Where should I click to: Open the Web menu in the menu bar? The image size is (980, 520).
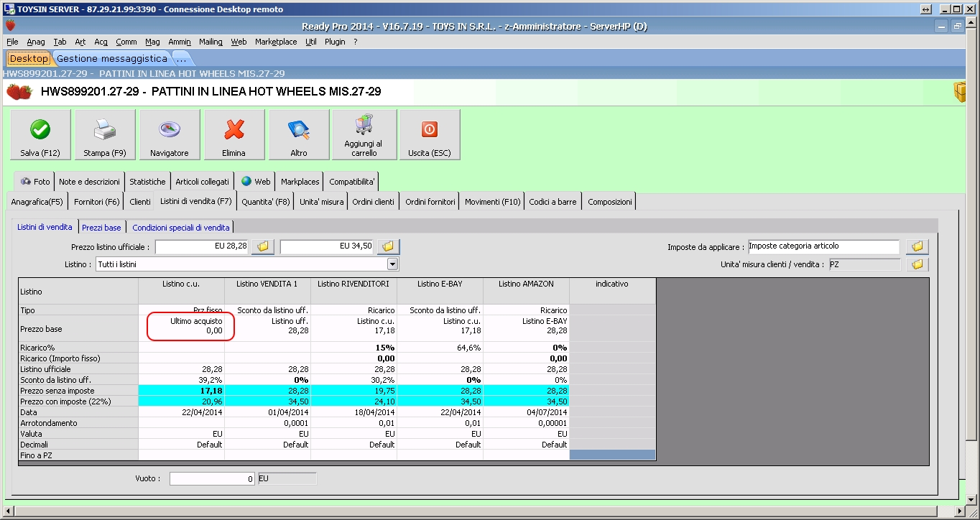(239, 42)
